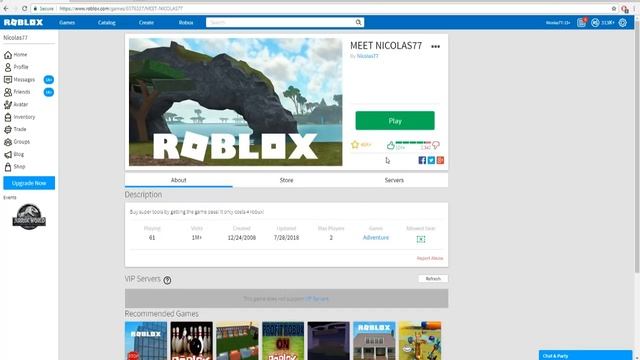
Task: Open first recommended game with skyscraper
Action: (x=146, y=341)
